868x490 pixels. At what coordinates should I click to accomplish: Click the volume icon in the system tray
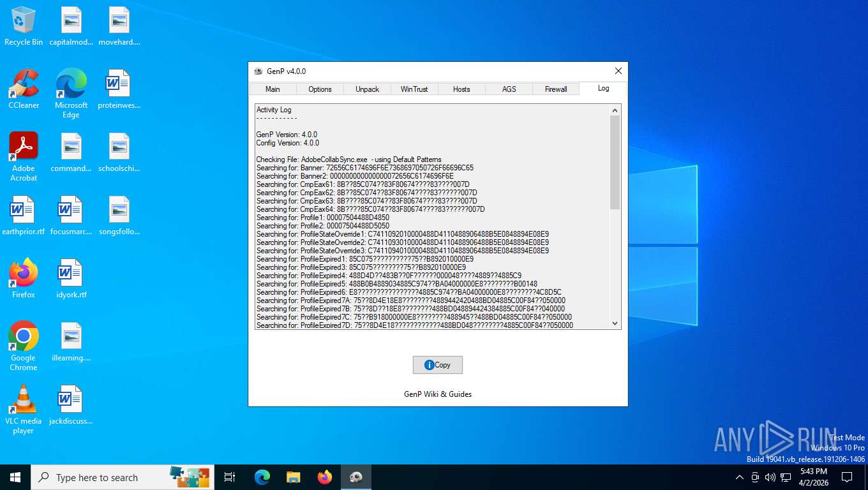coord(770,477)
